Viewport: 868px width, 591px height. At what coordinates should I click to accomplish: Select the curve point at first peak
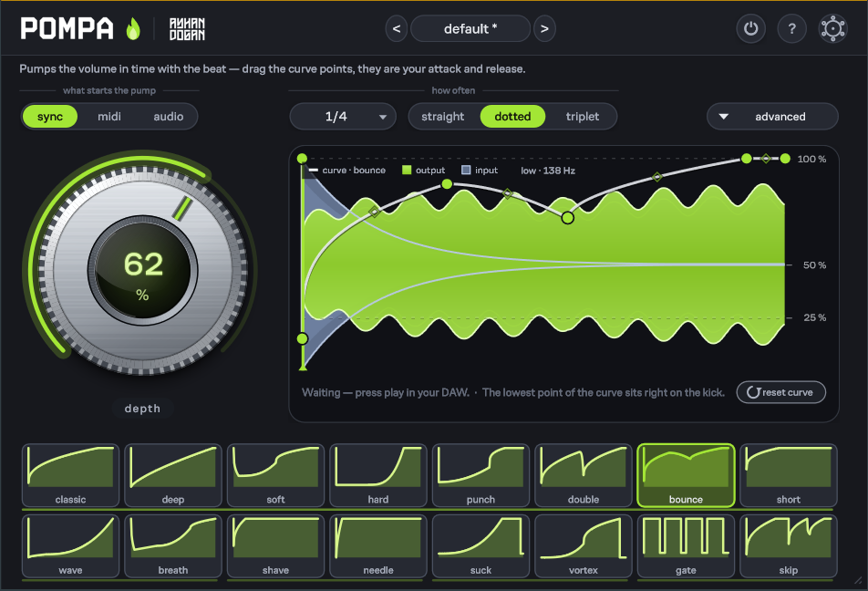click(x=448, y=184)
